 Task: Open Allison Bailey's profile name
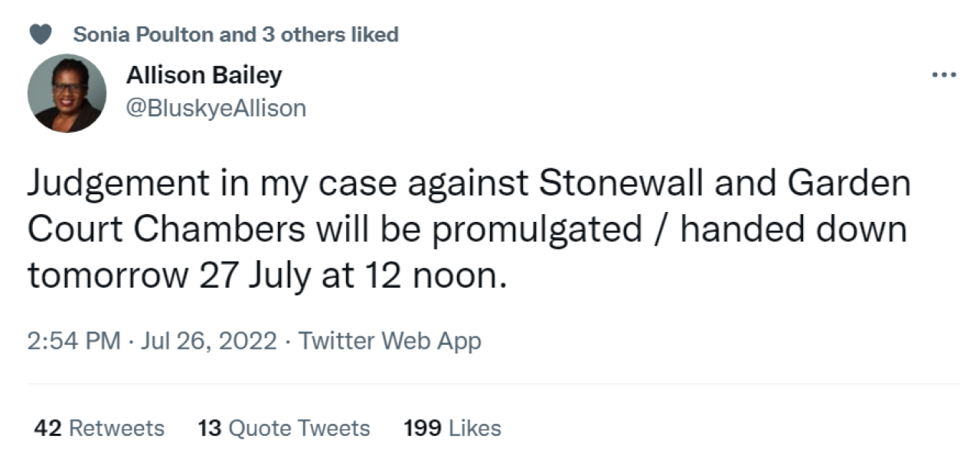tap(204, 74)
